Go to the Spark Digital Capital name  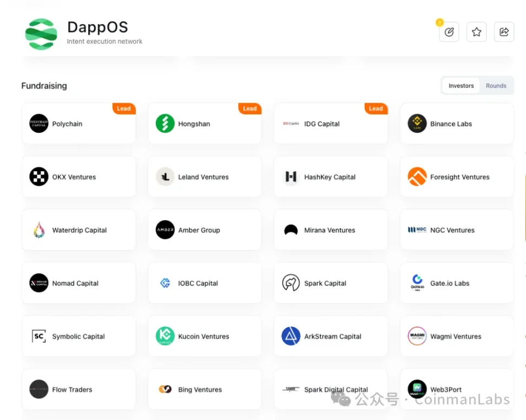click(x=336, y=390)
